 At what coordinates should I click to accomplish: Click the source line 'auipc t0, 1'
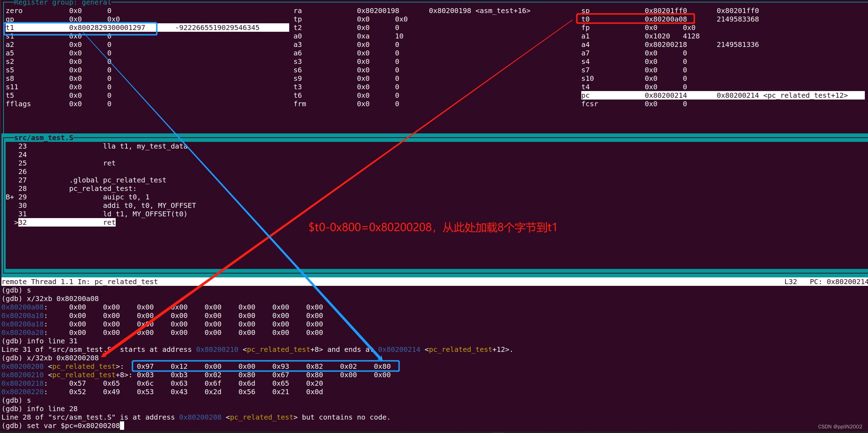126,197
